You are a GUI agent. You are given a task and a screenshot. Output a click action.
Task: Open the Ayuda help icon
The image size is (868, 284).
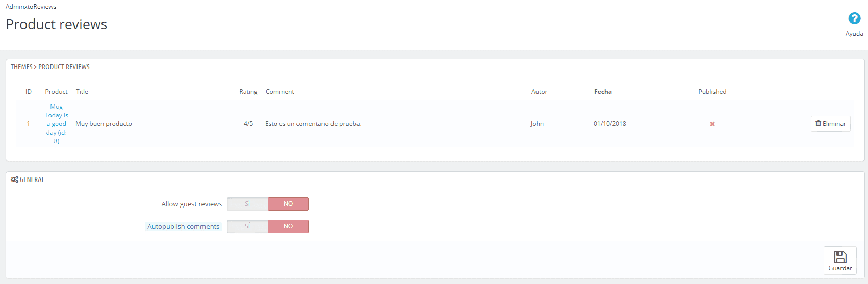854,19
